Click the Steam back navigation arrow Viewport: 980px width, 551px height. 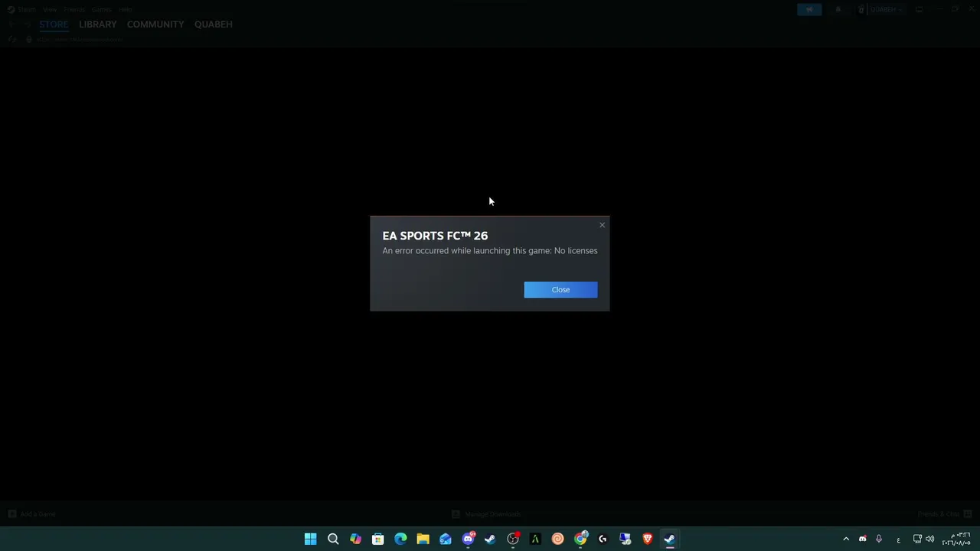pos(11,24)
